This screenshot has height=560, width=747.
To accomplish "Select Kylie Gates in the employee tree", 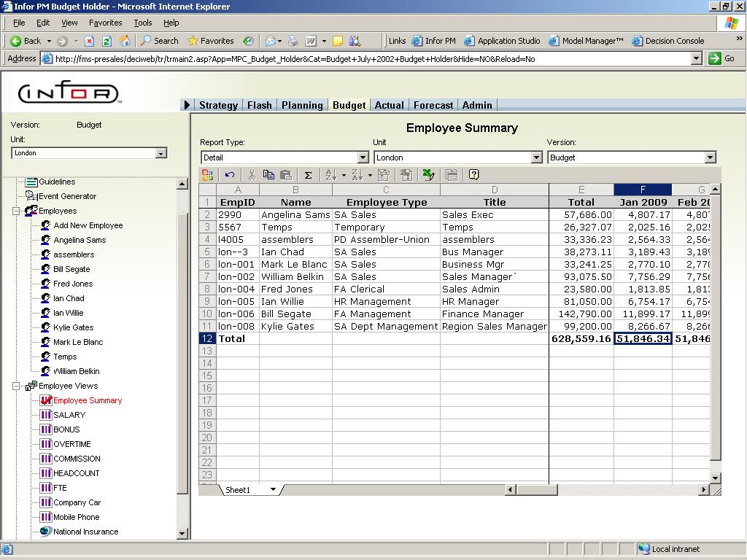I will (74, 327).
